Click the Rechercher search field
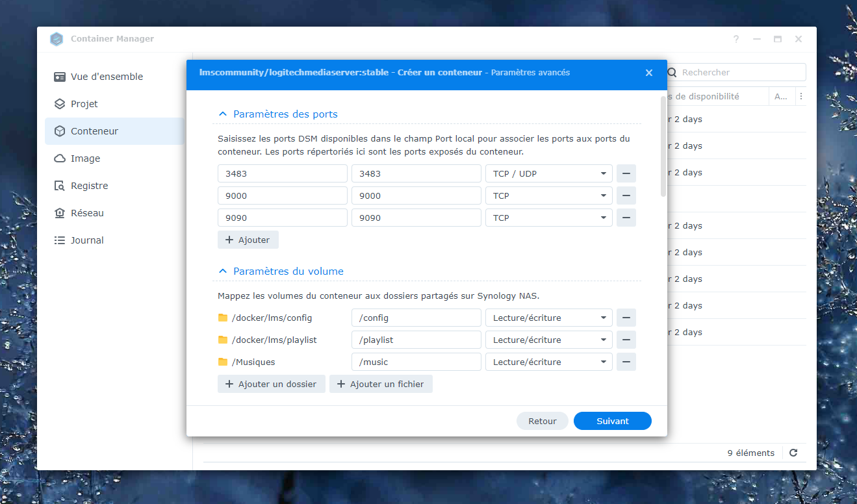Viewport: 857px width, 504px height. tap(737, 72)
